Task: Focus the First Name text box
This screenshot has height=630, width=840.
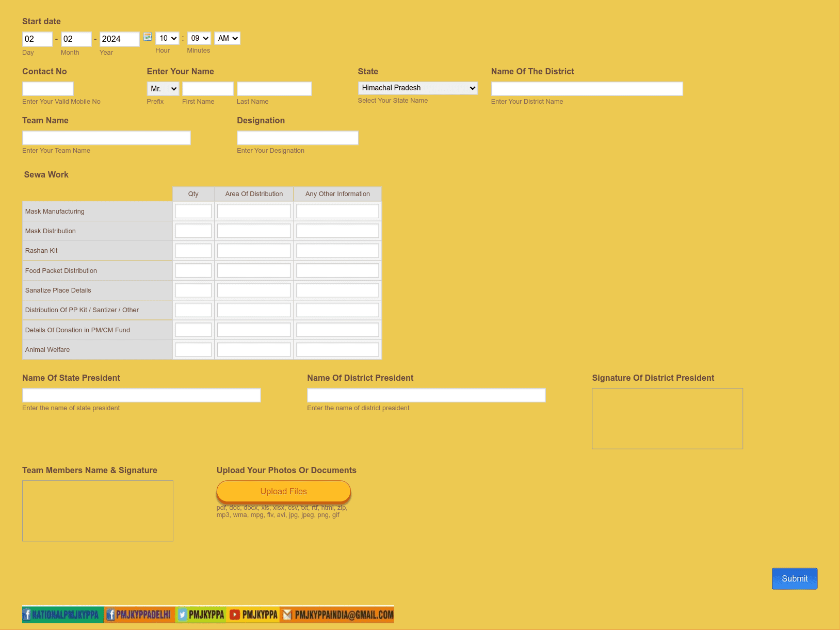Action: 208,89
